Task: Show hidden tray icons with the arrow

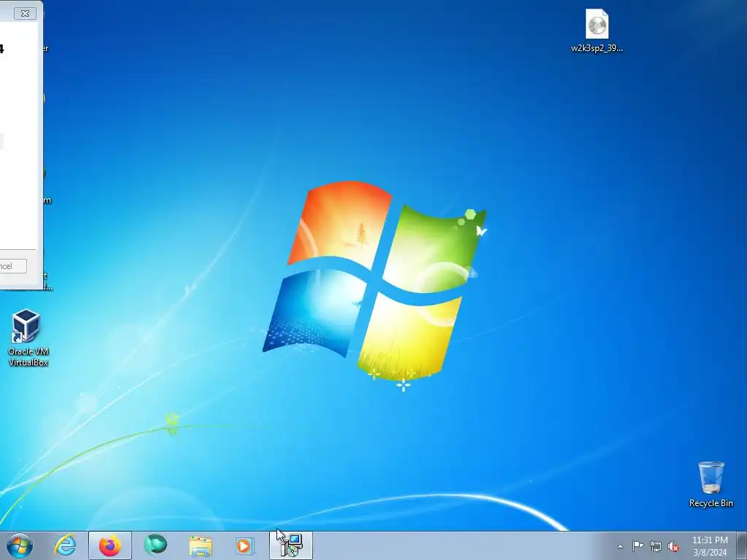Action: click(x=620, y=546)
